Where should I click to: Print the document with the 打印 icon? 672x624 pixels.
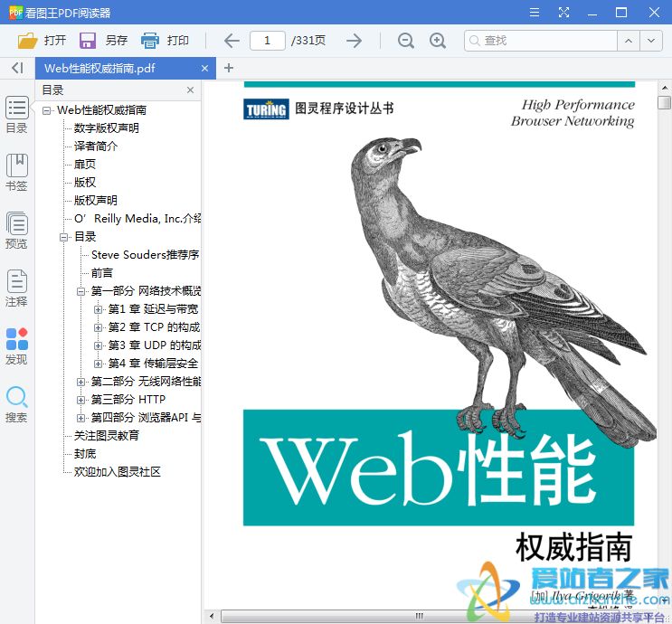coord(150,41)
